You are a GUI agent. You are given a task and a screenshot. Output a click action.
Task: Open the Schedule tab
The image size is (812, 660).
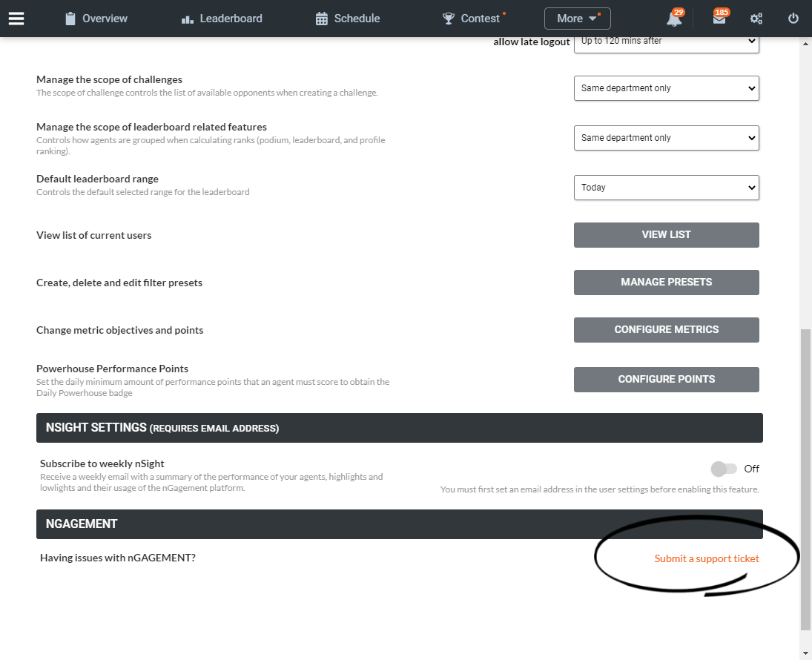pos(348,19)
